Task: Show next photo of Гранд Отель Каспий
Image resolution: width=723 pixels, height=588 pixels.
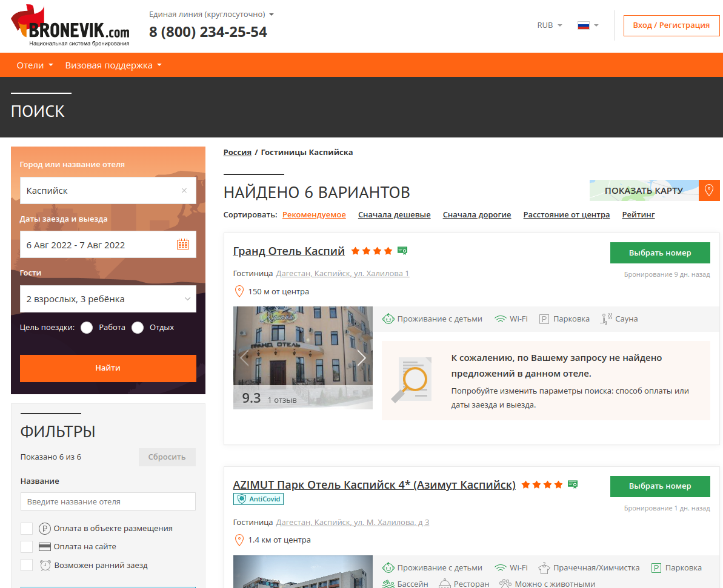Action: 361,358
